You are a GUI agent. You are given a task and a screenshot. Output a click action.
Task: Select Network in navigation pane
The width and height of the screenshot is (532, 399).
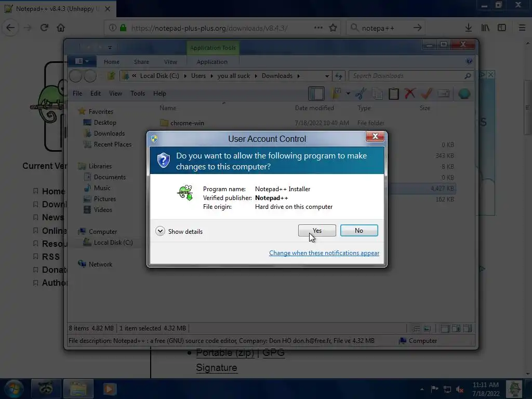pyautogui.click(x=100, y=264)
